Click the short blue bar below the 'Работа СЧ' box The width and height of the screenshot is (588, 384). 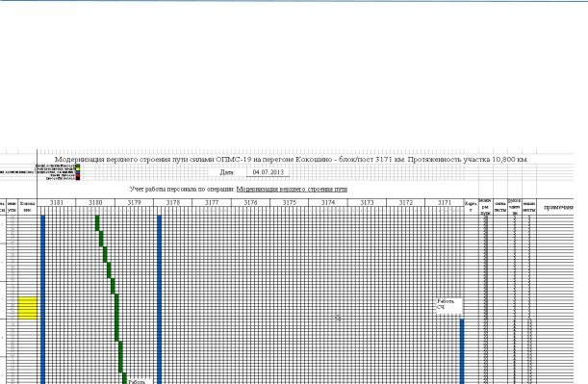tap(462, 351)
